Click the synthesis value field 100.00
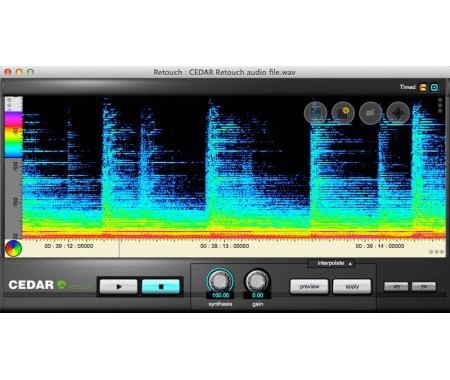Viewport: 450px width, 380px height. [220, 295]
